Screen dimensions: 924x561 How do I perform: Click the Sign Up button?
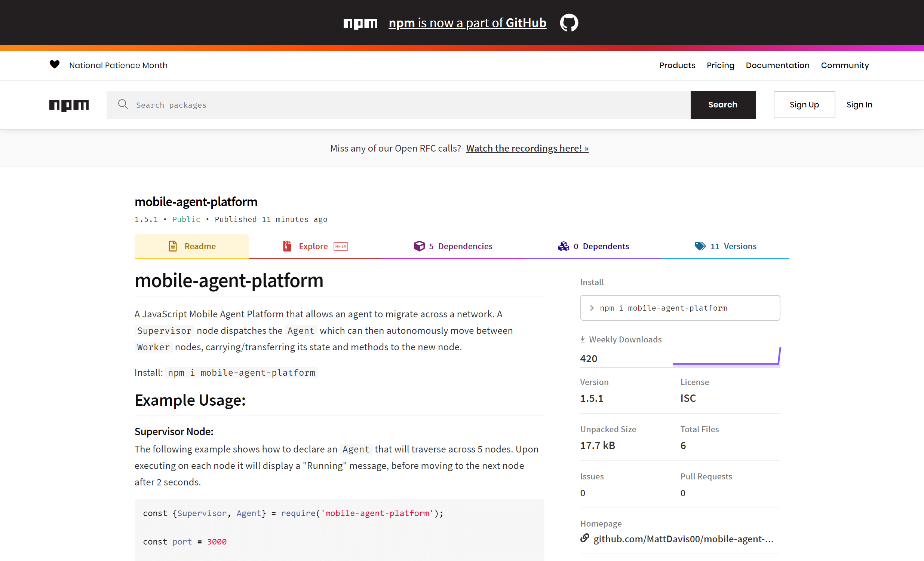(804, 105)
